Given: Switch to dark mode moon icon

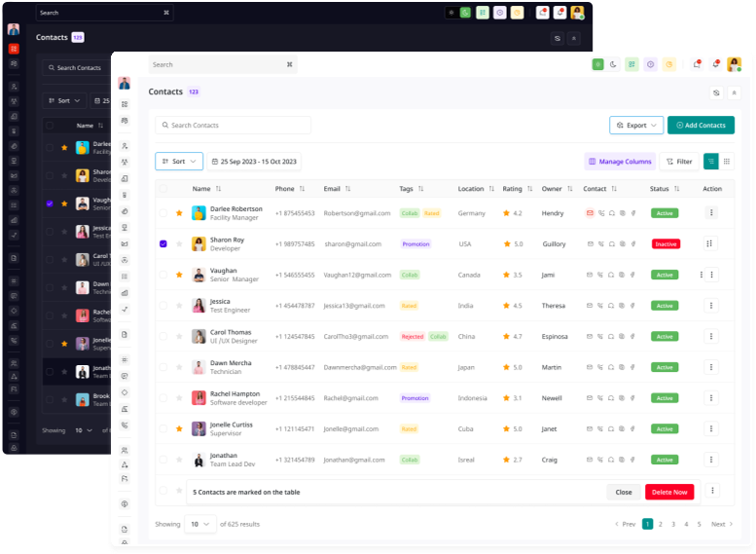Looking at the screenshot, I should (613, 64).
